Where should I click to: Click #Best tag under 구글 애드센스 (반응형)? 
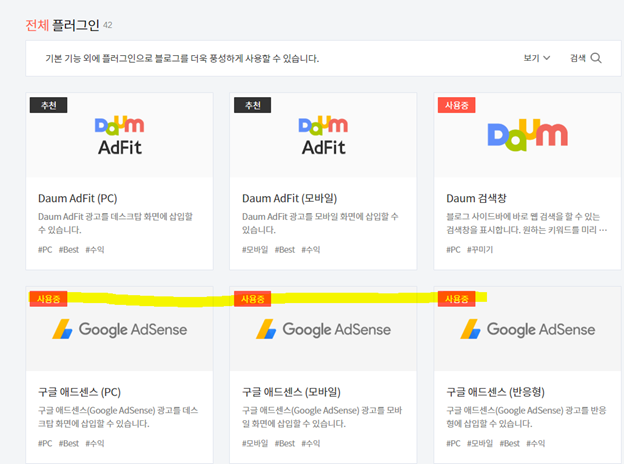(510, 443)
